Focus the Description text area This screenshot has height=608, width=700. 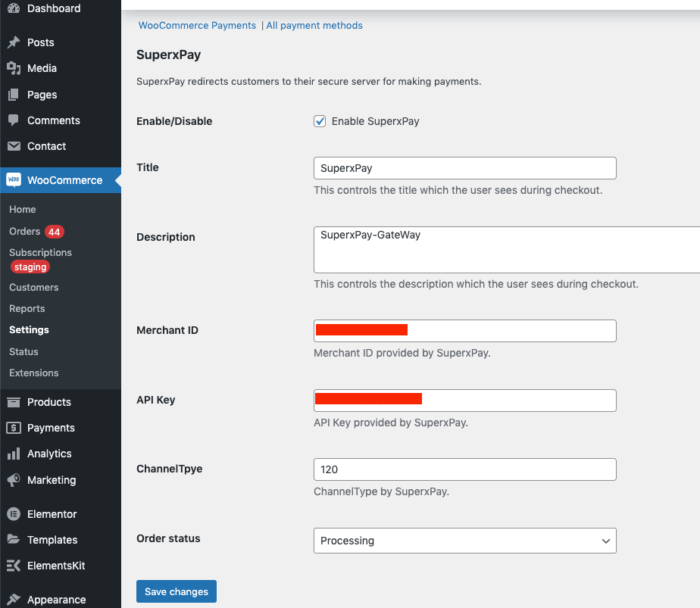[x=507, y=250]
